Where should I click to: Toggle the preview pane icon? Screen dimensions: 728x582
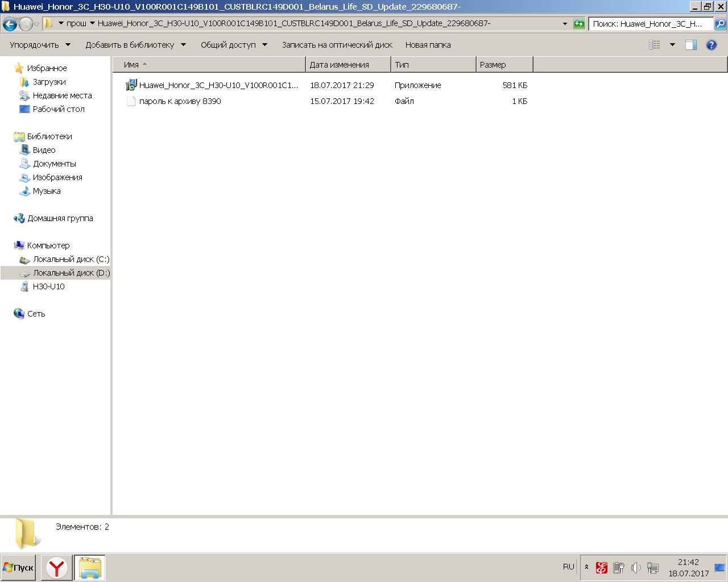click(691, 45)
